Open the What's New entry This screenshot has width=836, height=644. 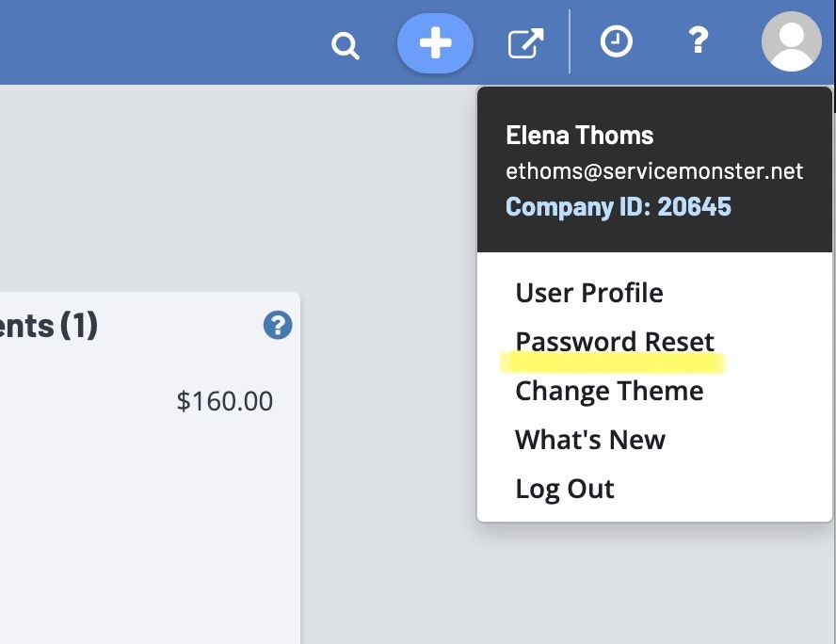point(590,440)
